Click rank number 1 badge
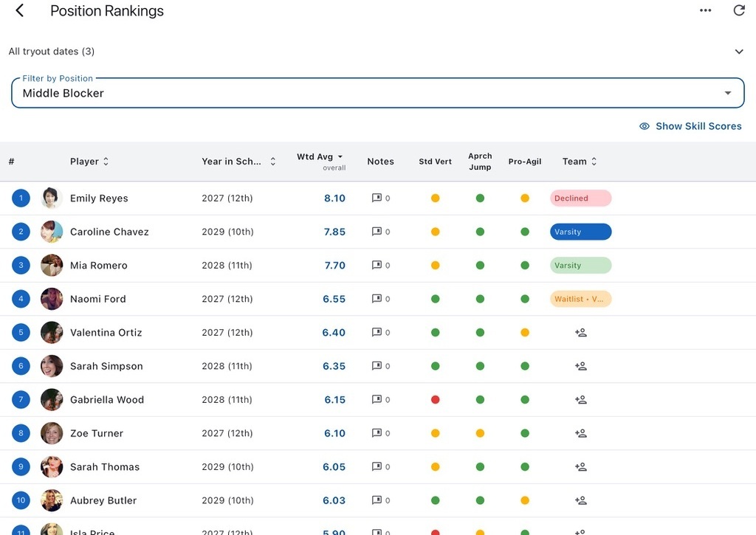The image size is (756, 535). point(21,198)
